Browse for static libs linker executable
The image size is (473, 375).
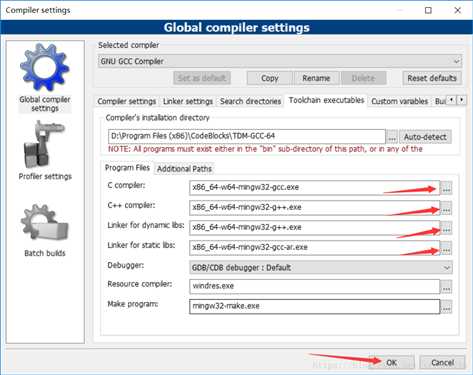click(x=446, y=248)
